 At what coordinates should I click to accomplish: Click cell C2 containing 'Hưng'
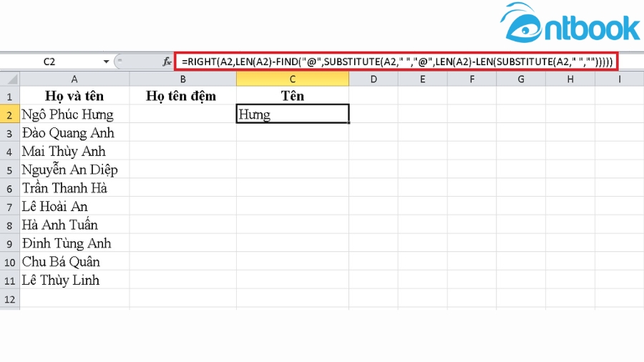point(293,114)
